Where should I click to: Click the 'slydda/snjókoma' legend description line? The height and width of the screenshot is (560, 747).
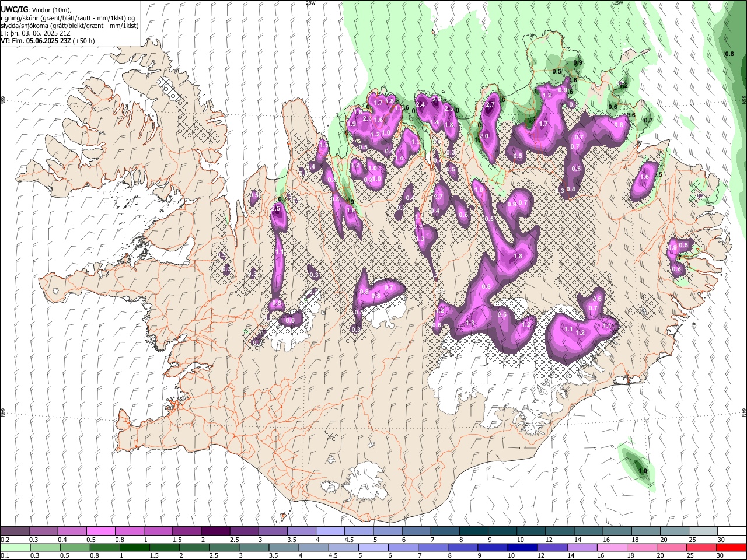click(69, 26)
